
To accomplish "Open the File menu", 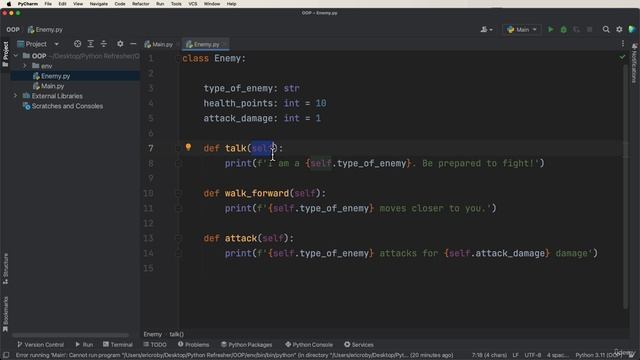I will pyautogui.click(x=48, y=4).
